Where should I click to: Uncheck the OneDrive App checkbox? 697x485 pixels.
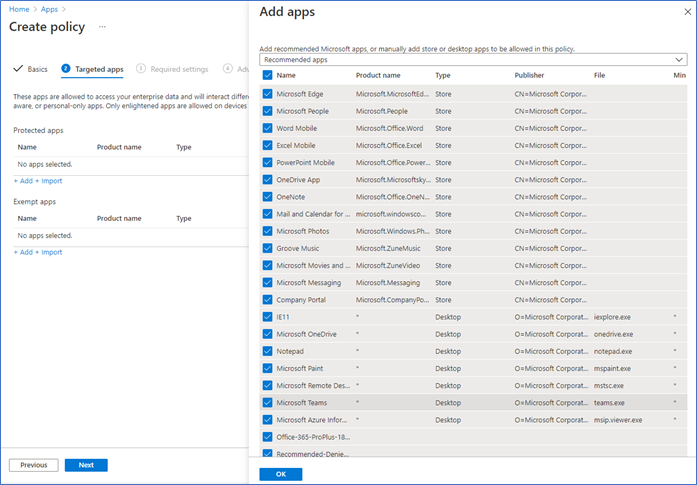[267, 180]
